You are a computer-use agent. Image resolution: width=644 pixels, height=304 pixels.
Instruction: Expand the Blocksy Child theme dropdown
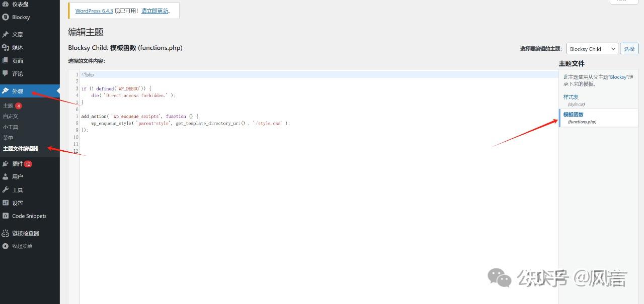[x=592, y=49]
